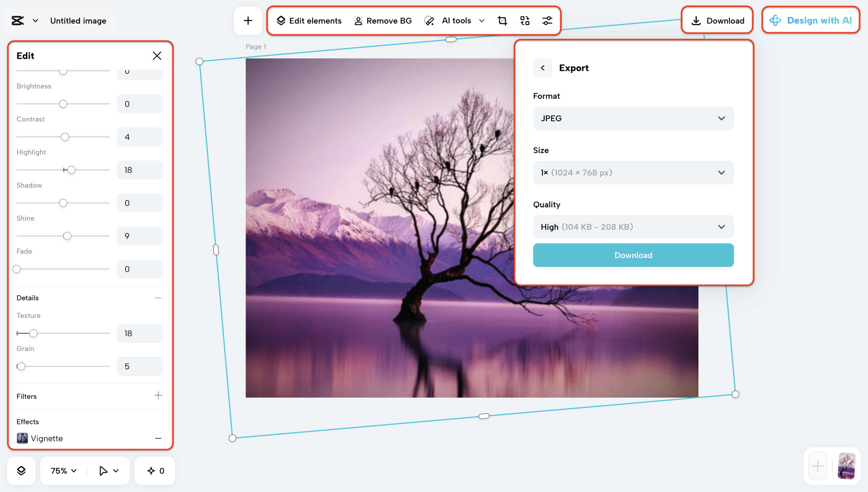Click the AI credits sparkle counter
Screen dimensions: 868x492
pos(155,471)
